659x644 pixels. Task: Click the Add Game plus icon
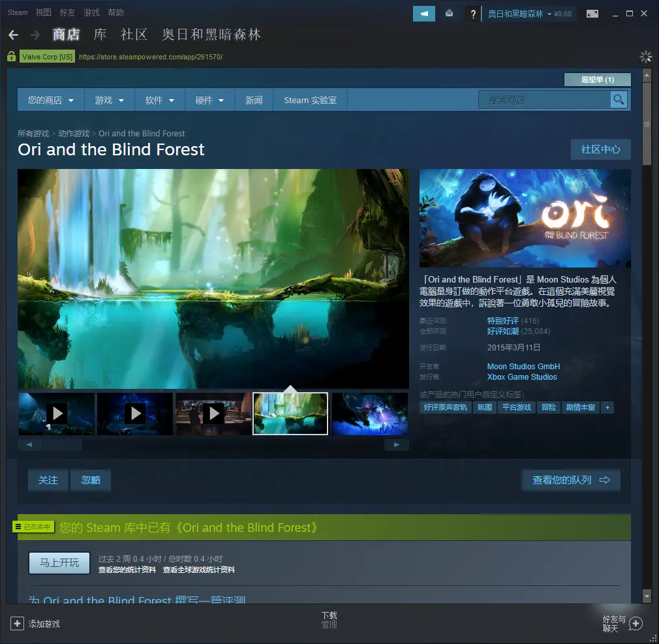pyautogui.click(x=17, y=623)
